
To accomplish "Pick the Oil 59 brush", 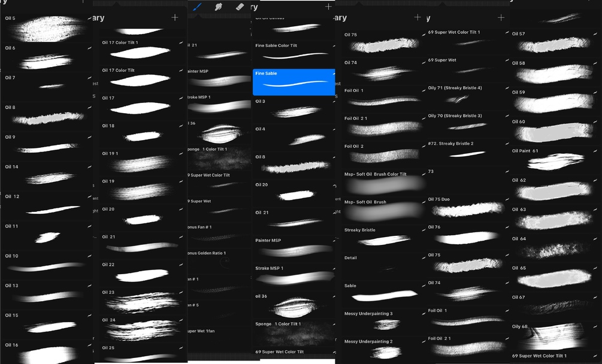I will (x=555, y=102).
